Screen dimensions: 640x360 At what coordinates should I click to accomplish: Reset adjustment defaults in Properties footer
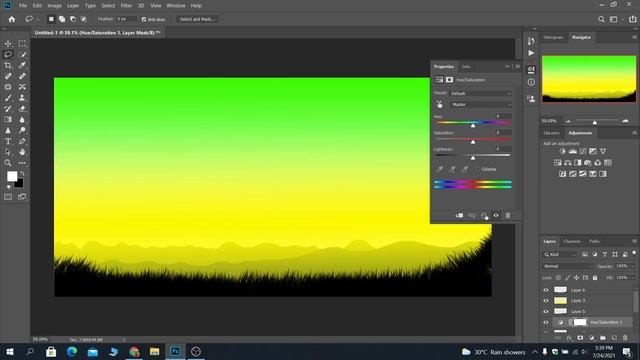tap(484, 216)
